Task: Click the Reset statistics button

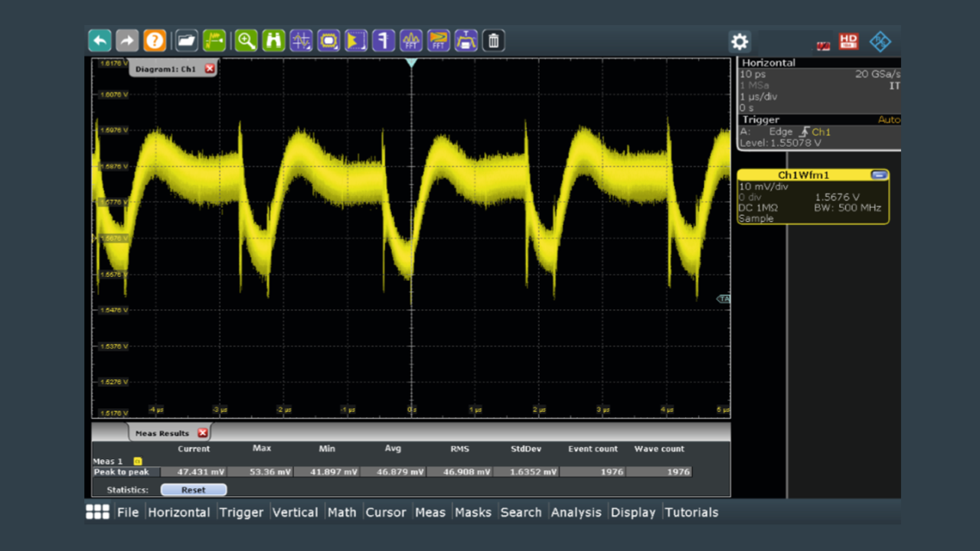Action: 194,490
